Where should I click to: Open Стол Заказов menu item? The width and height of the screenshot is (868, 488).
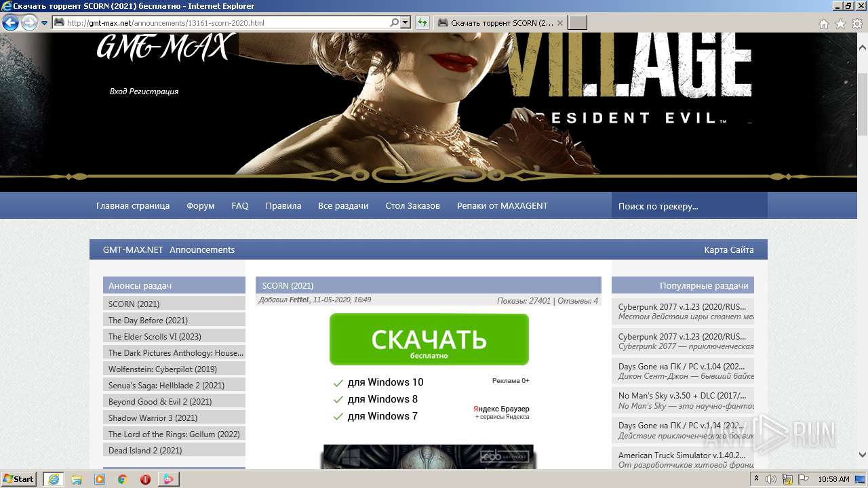click(413, 205)
